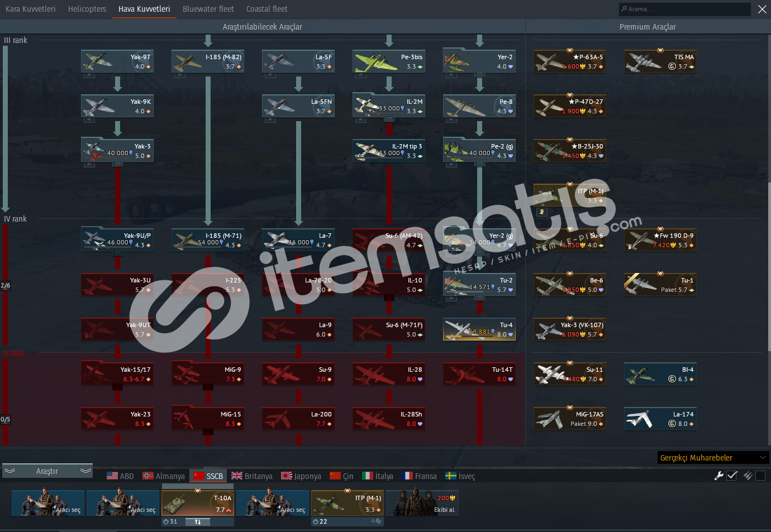
Task: Select the Almanya nation tab
Action: point(164,476)
